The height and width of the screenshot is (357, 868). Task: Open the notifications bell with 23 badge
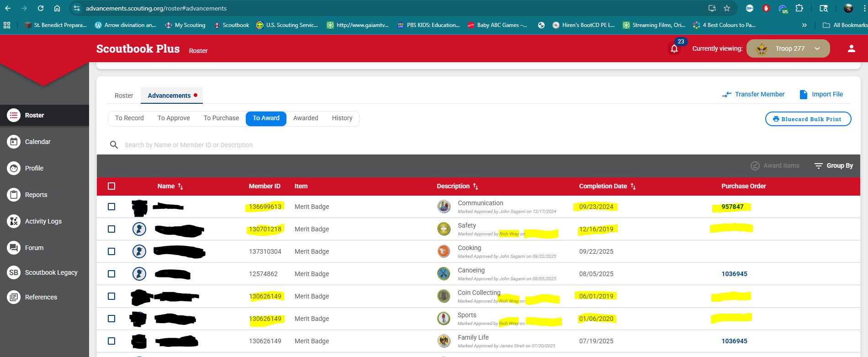(x=674, y=48)
